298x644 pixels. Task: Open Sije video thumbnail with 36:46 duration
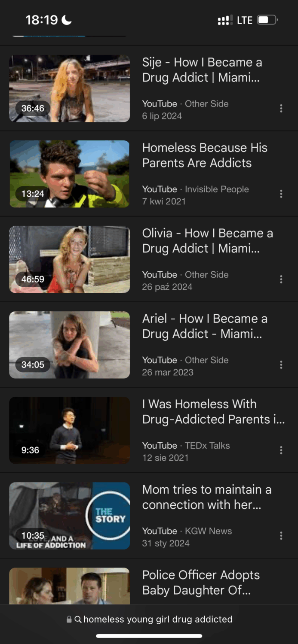point(70,88)
